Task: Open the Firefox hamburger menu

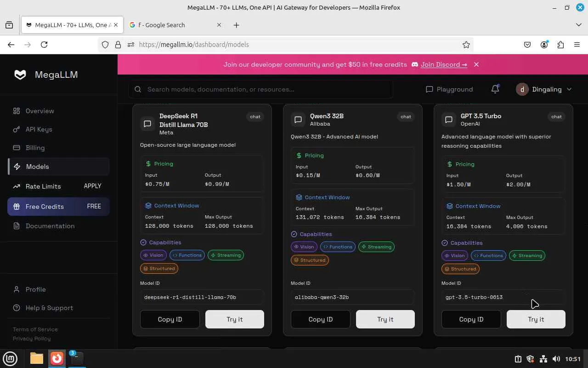Action: pos(577,45)
